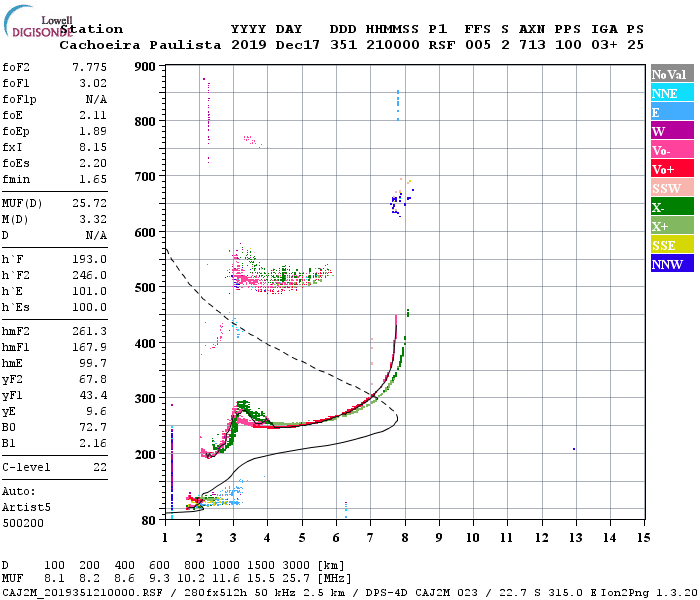Click the yF1 value 43.4
Image resolution: width=700 pixels, height=600 pixels.
(x=93, y=396)
